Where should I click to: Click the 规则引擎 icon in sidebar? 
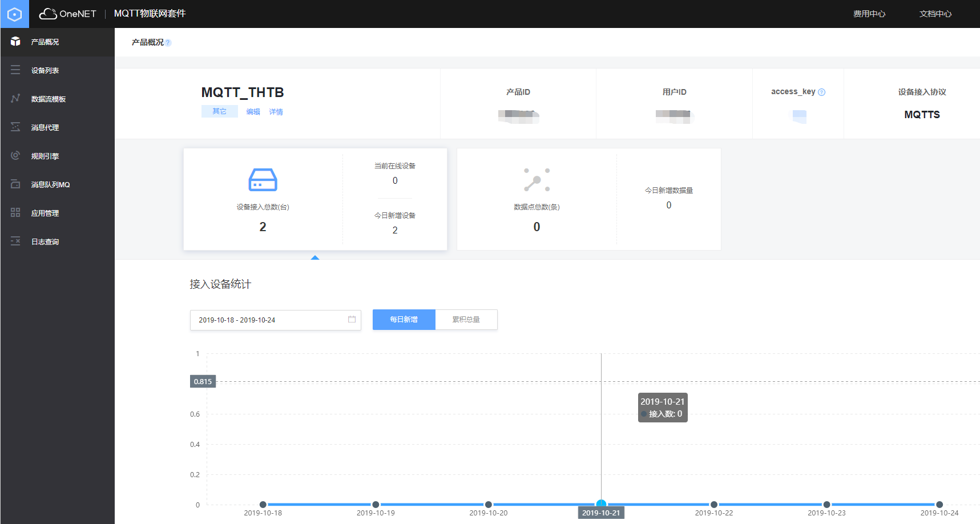click(x=15, y=156)
